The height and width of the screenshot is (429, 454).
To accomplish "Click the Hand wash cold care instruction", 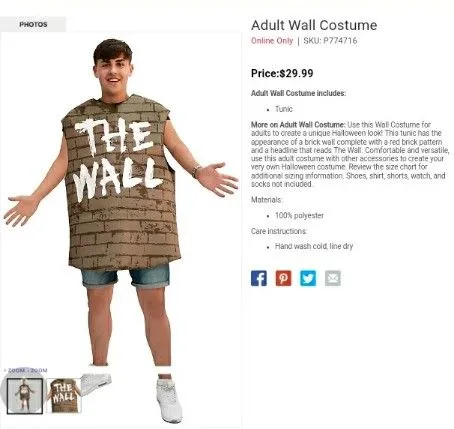I will [x=314, y=246].
